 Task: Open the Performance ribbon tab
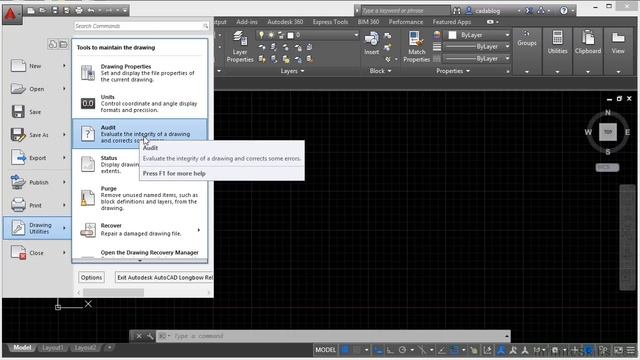click(x=405, y=22)
